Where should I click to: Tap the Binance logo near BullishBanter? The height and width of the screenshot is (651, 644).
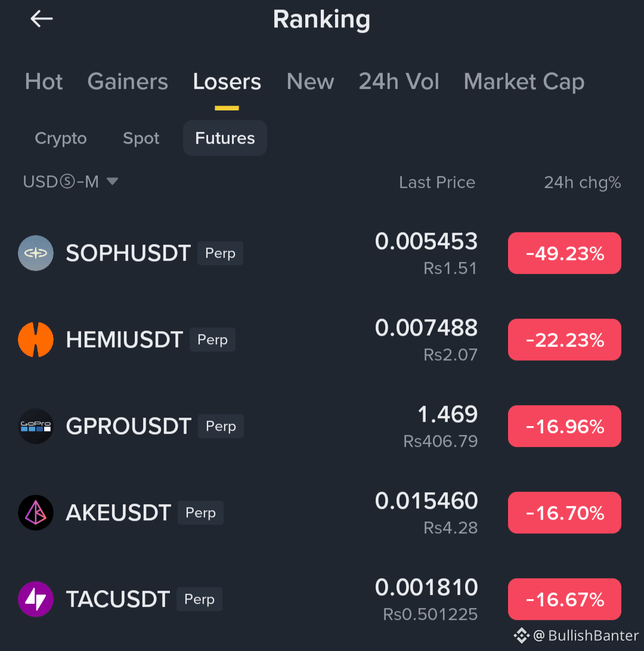522,635
